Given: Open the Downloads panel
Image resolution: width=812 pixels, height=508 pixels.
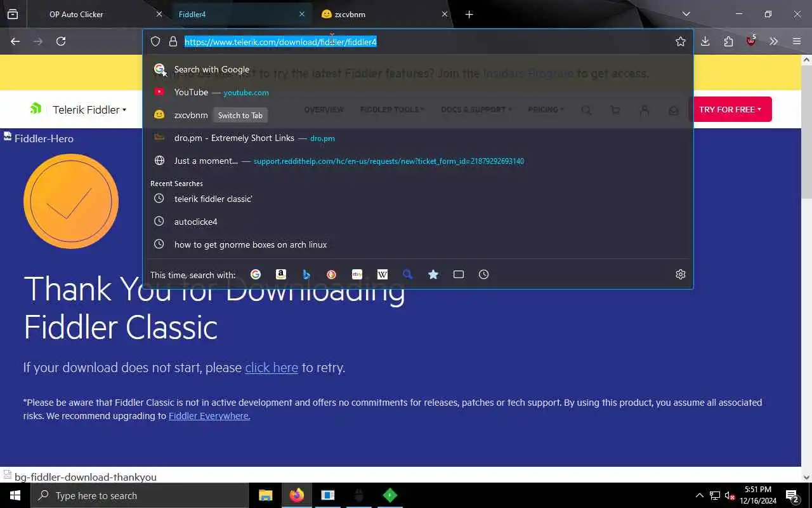Looking at the screenshot, I should (x=705, y=41).
